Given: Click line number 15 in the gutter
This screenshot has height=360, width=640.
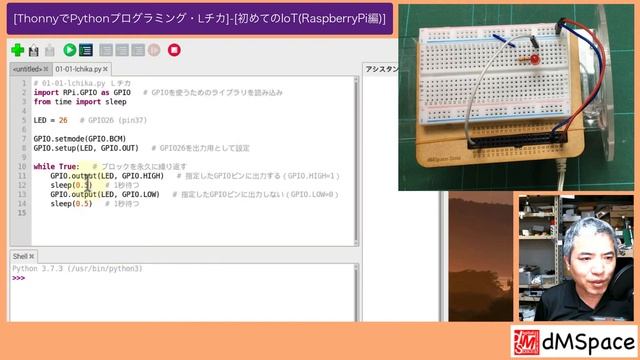Looking at the screenshot, I should (22, 213).
